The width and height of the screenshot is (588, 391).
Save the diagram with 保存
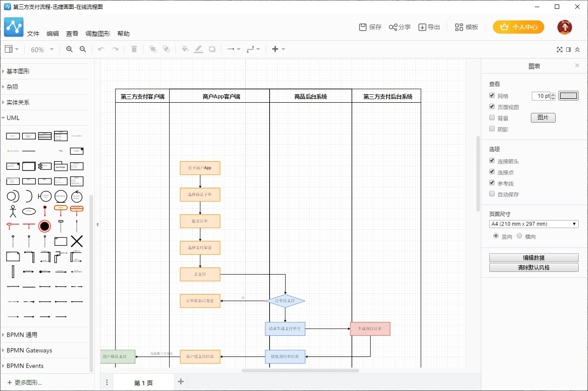pyautogui.click(x=370, y=27)
